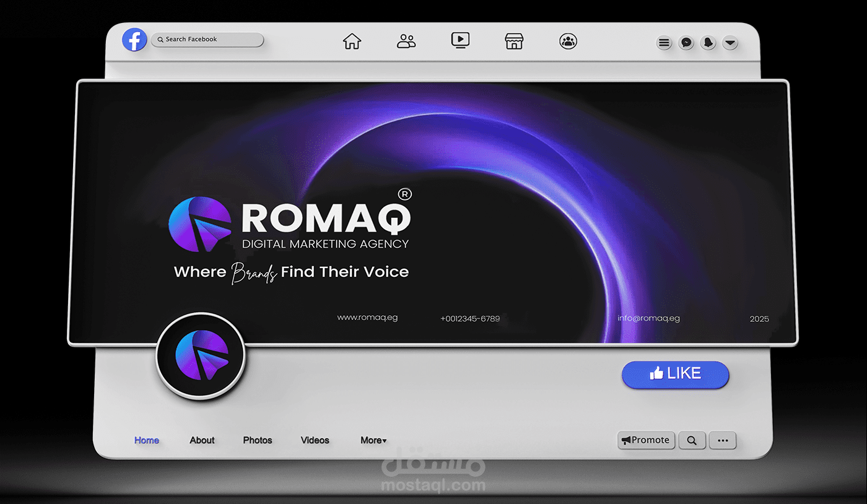Click the Search Facebook field

coord(207,40)
